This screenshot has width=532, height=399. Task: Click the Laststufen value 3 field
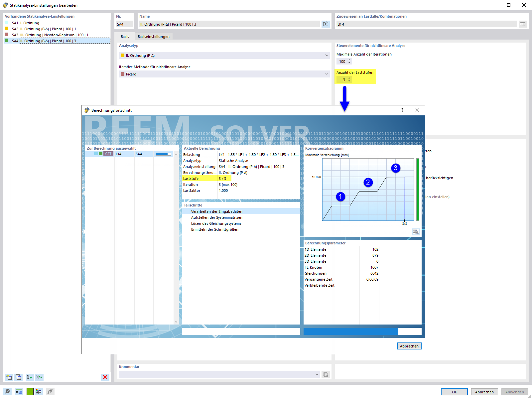[x=342, y=80]
